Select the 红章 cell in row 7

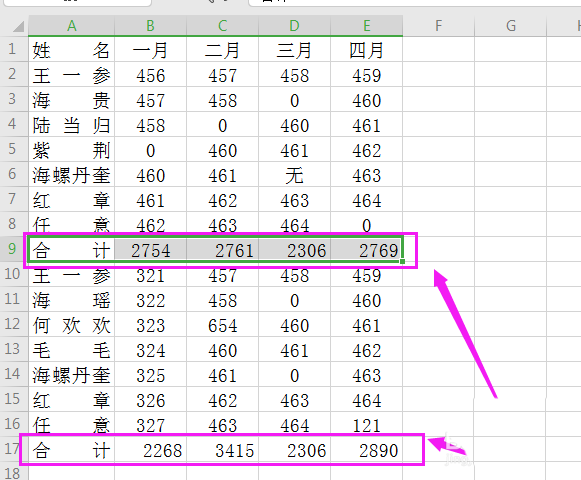pyautogui.click(x=72, y=199)
